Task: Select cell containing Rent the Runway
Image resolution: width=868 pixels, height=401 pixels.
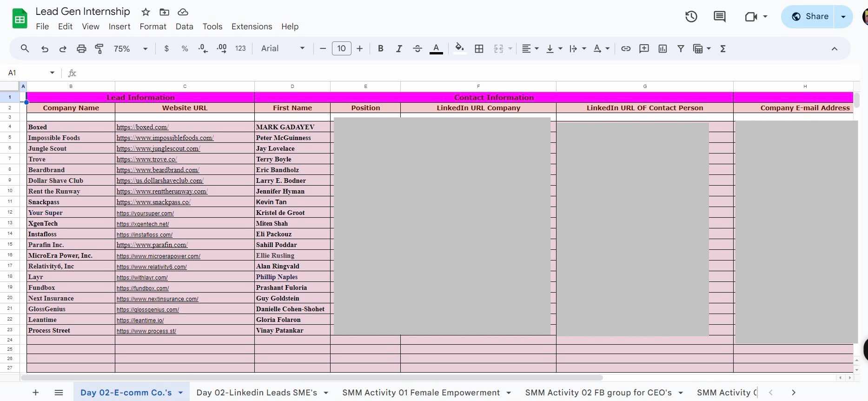Action: [x=71, y=191]
